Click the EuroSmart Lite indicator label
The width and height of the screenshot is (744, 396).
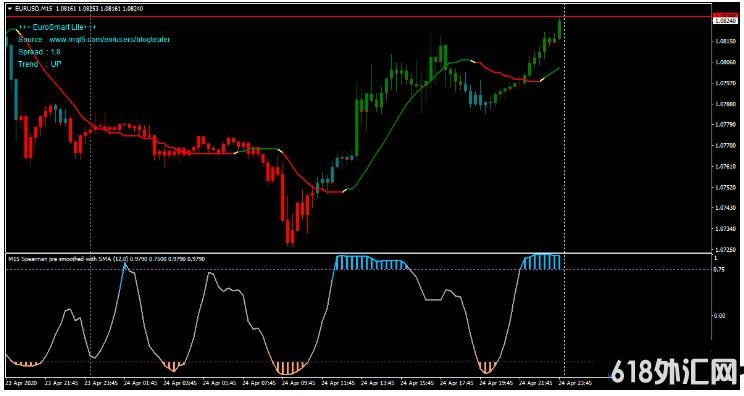[57, 27]
